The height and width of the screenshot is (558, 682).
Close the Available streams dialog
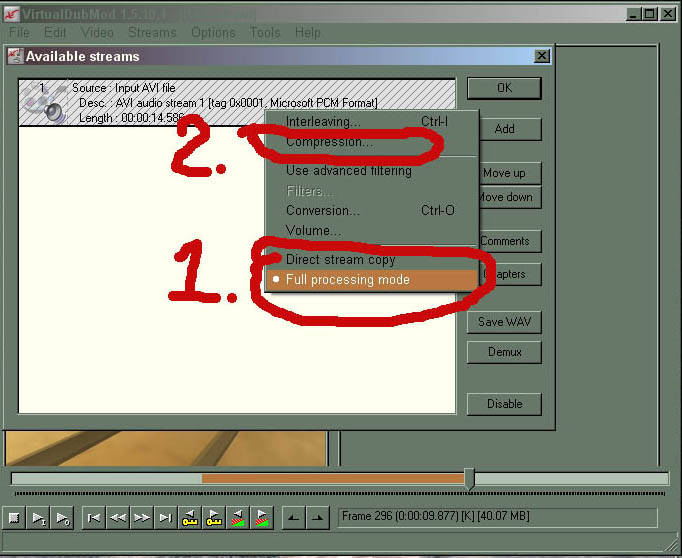coord(542,56)
